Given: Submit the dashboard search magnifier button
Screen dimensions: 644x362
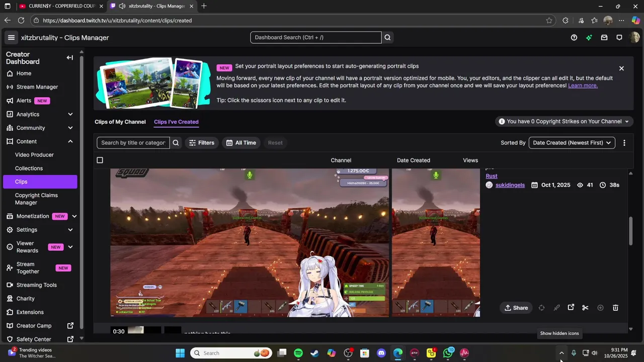Looking at the screenshot, I should point(387,37).
